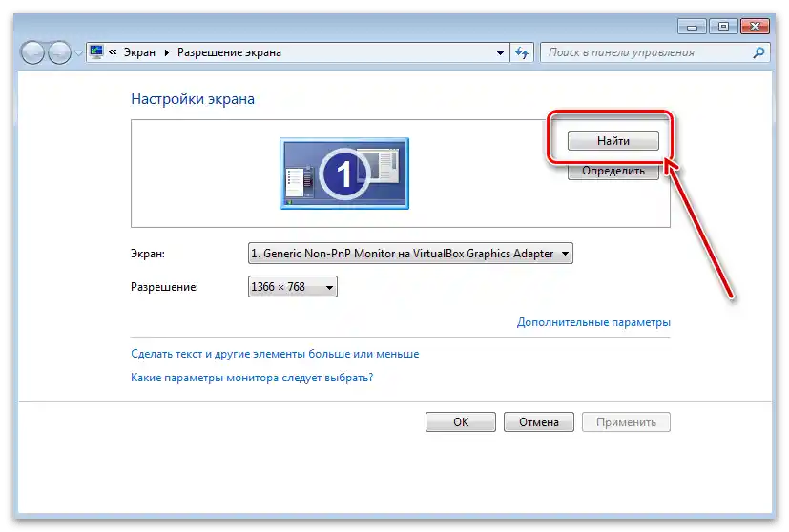Screen dimensions: 789x532
Task: Open the "Разрешение" 1366 × 768 dropdown
Action: click(292, 287)
